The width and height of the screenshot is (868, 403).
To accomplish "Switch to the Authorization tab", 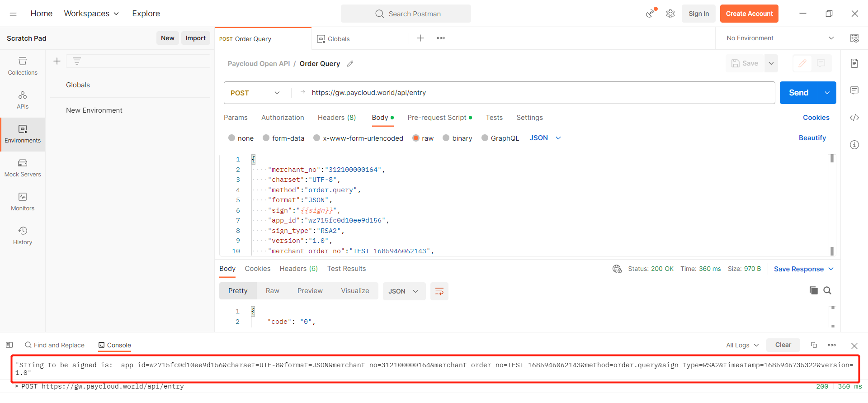I will tap(283, 118).
